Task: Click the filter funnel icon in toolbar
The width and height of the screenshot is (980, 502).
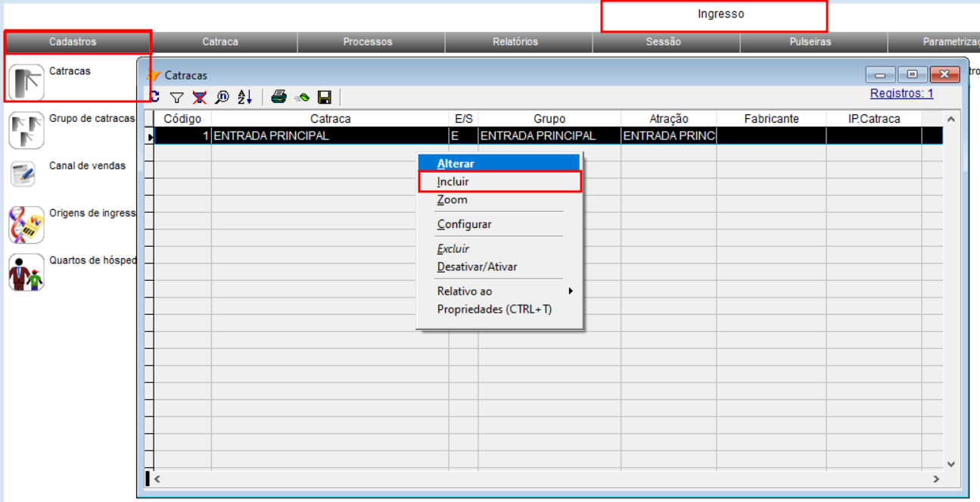Action: pyautogui.click(x=176, y=97)
